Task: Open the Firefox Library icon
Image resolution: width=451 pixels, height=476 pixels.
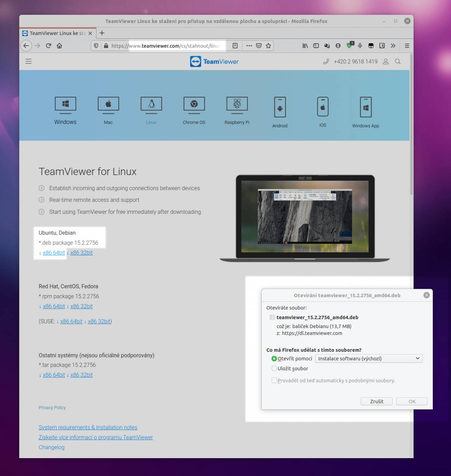Action: coord(305,46)
